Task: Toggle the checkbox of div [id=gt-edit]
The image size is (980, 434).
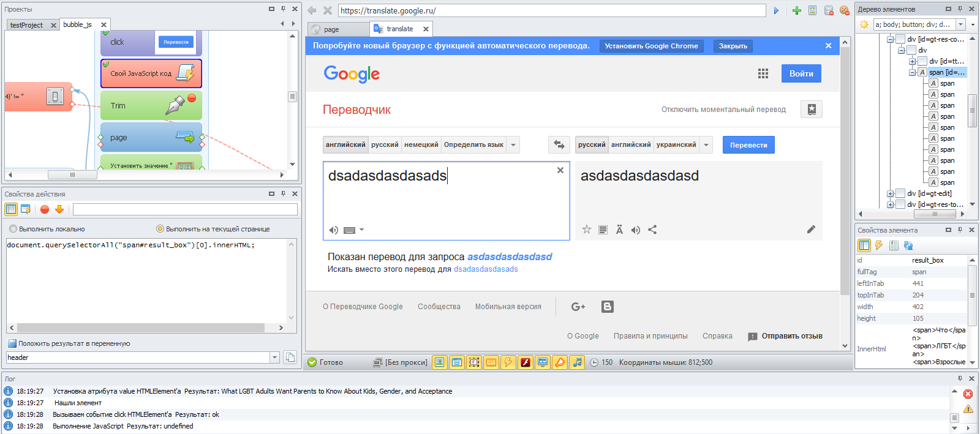Action: click(x=900, y=193)
